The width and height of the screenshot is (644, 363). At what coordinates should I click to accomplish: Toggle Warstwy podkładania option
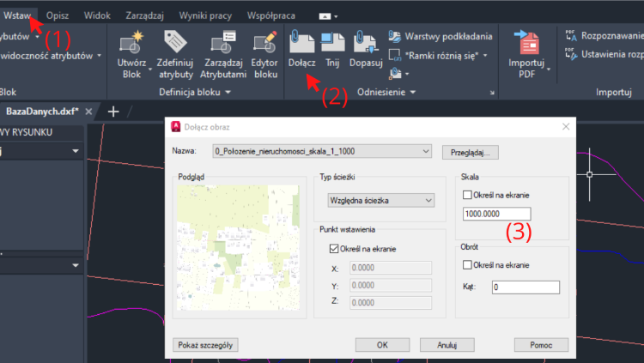[440, 36]
